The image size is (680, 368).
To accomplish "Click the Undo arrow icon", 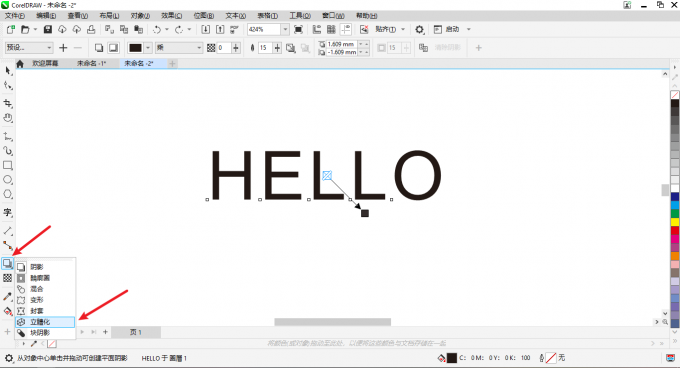I will 157,29.
